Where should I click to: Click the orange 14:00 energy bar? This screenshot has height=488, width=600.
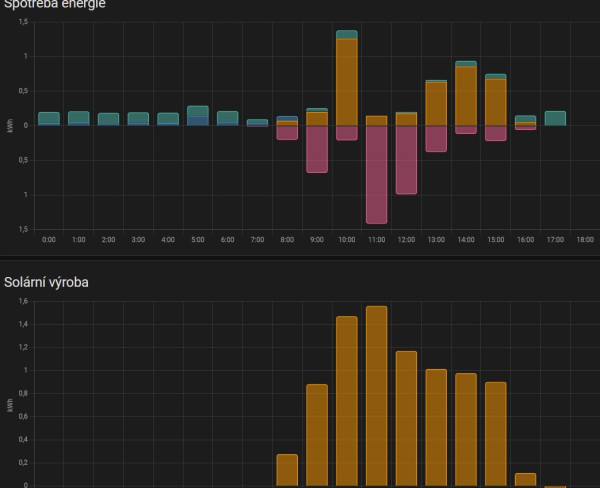(466, 96)
